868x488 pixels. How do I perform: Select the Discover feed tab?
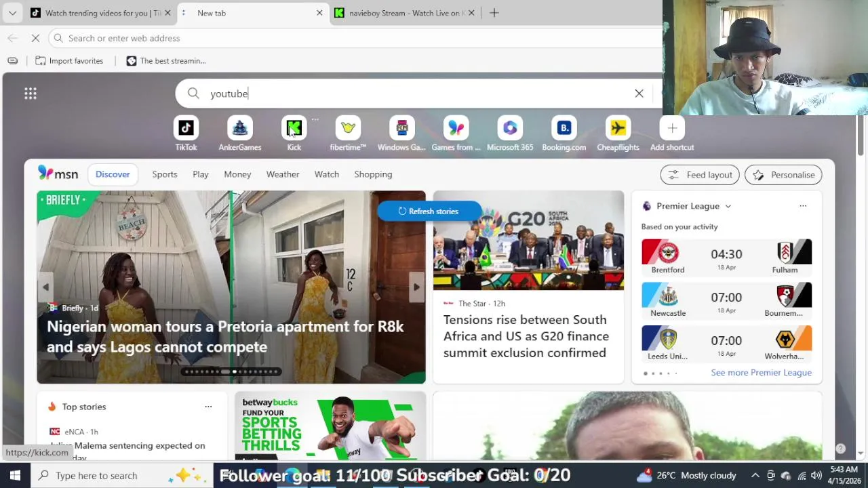[113, 174]
